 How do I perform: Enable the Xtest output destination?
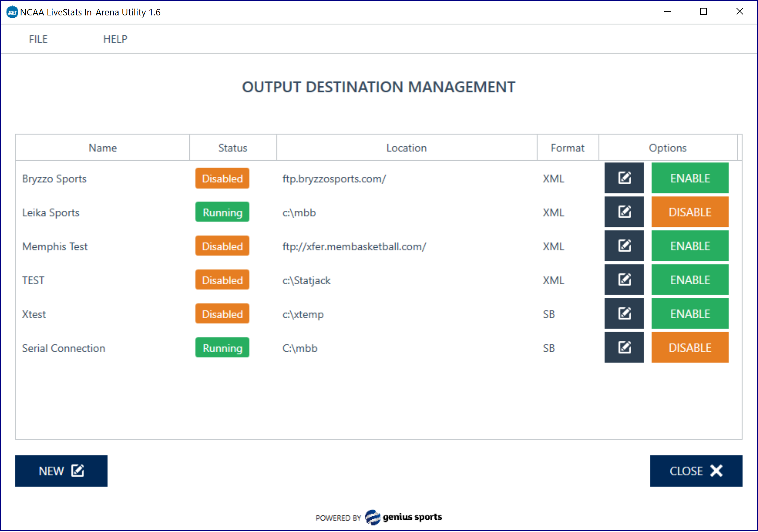point(689,313)
